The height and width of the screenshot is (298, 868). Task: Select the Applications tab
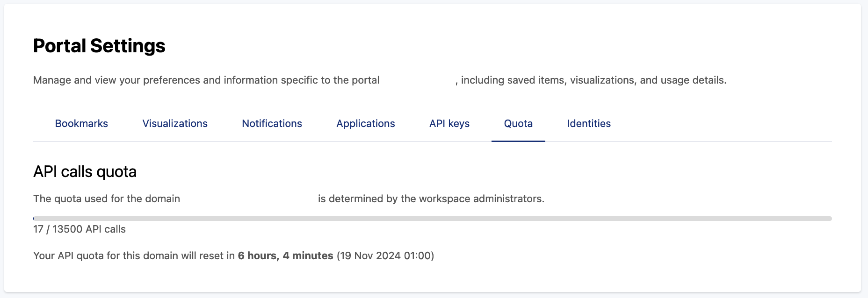(366, 124)
